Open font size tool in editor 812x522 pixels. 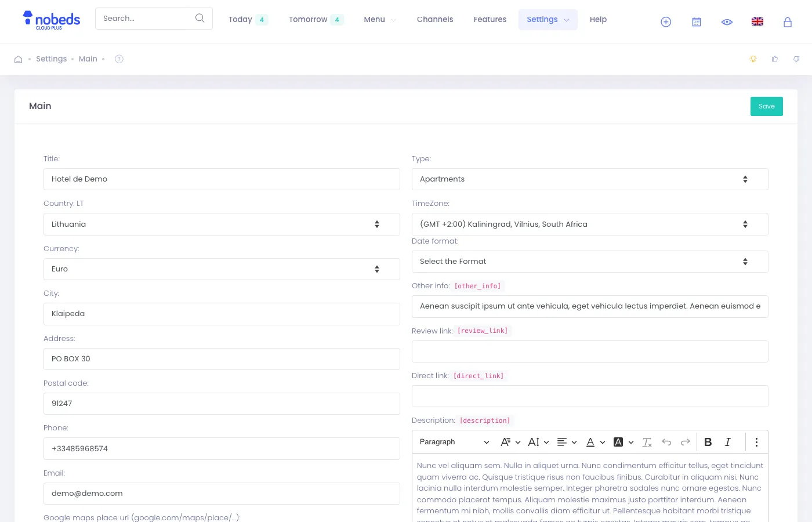(x=538, y=442)
